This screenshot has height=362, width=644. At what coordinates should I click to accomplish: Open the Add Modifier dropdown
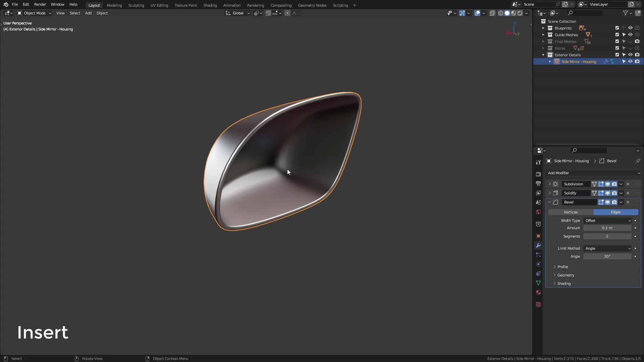(x=593, y=173)
